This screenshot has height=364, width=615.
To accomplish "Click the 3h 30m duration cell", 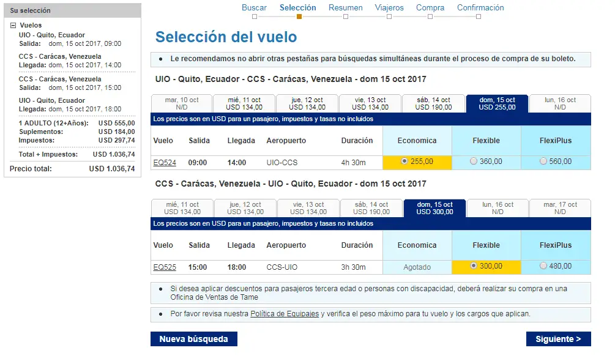I will (353, 267).
